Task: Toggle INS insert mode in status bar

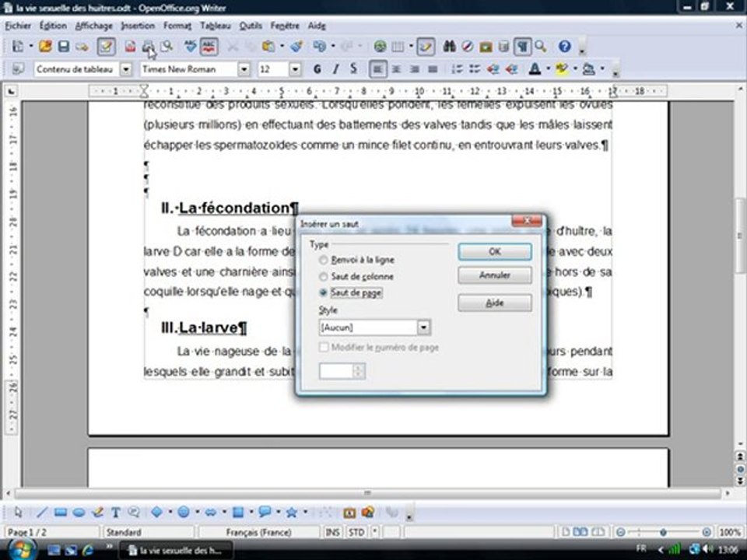Action: pos(332,532)
